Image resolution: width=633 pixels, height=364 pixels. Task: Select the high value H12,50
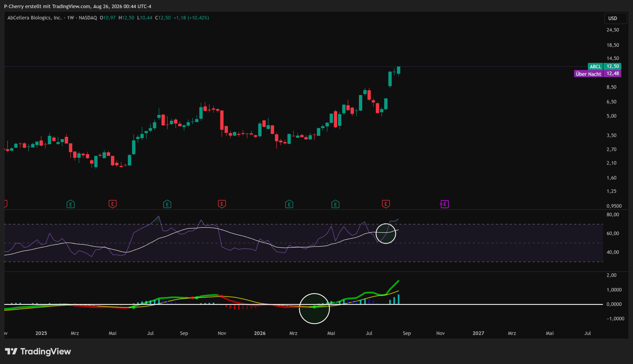click(x=126, y=18)
